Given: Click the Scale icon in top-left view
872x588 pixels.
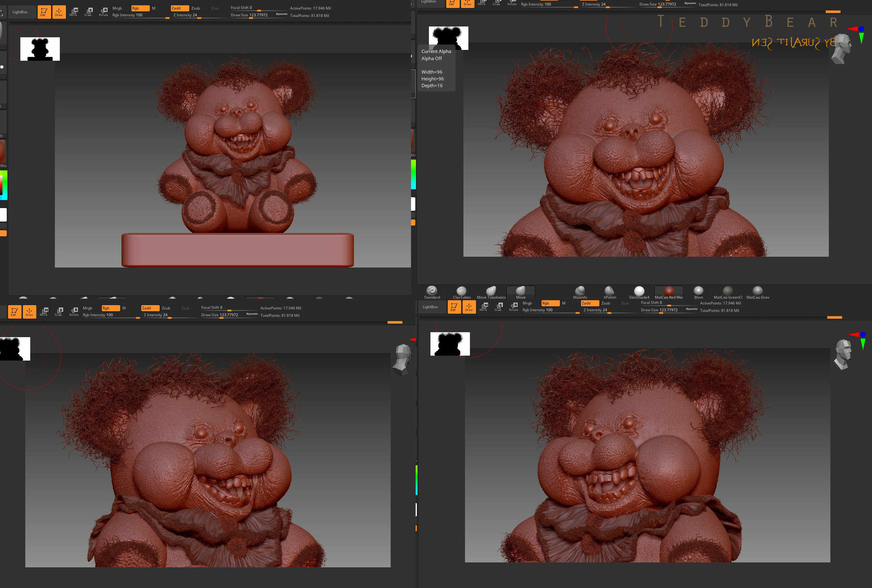Looking at the screenshot, I should pyautogui.click(x=88, y=12).
